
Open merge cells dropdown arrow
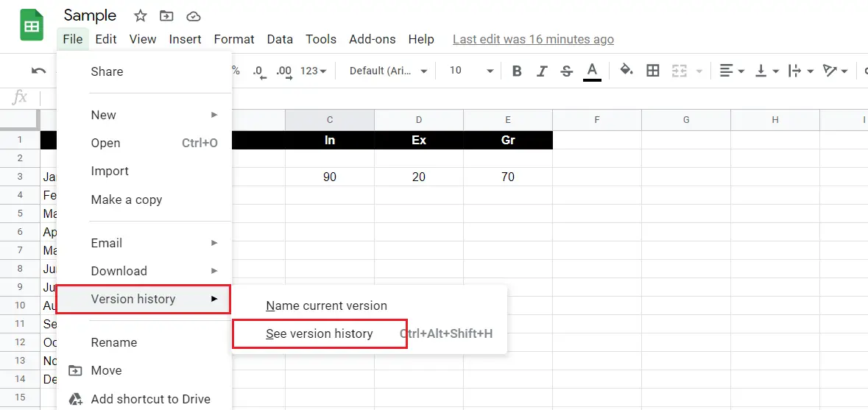click(699, 71)
